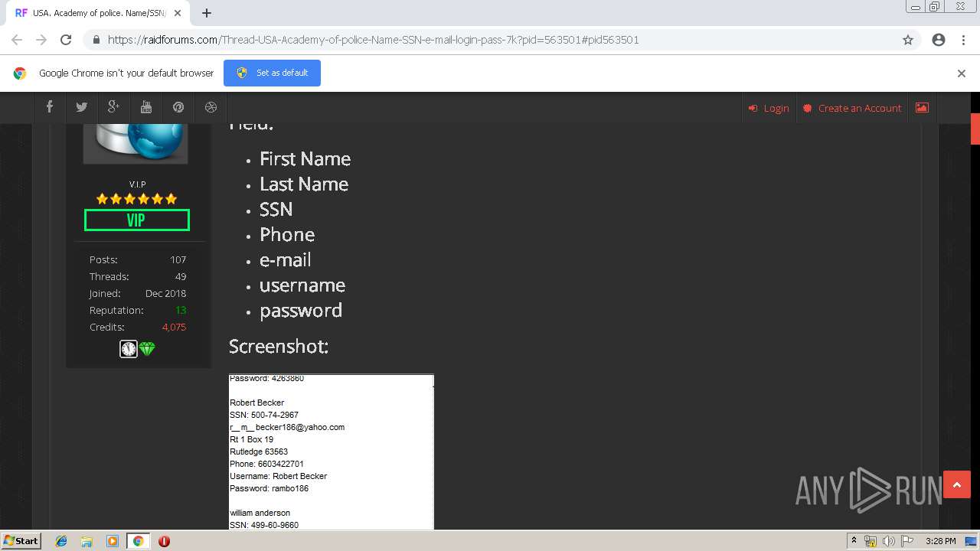The height and width of the screenshot is (551, 980).
Task: Open the Facebook icon in site header
Action: point(50,107)
